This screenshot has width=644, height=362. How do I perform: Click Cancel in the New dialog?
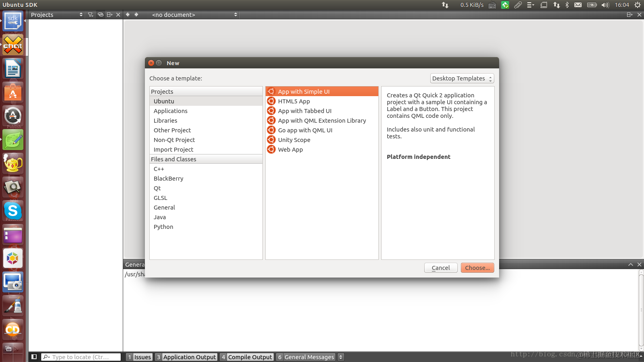(x=441, y=268)
